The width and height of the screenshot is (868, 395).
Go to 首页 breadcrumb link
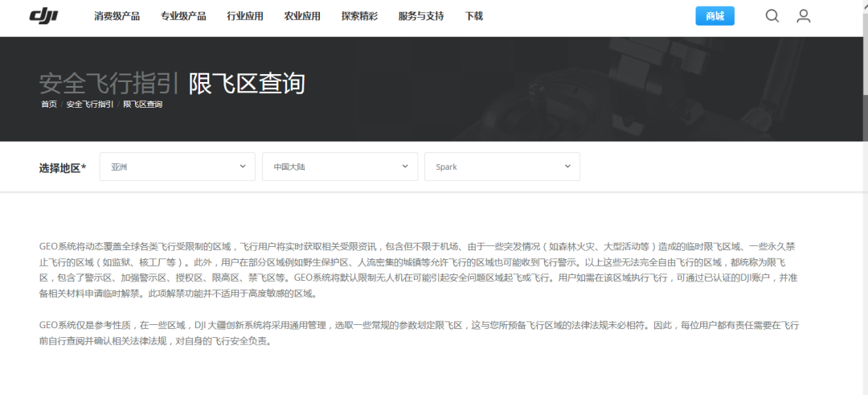[x=49, y=104]
